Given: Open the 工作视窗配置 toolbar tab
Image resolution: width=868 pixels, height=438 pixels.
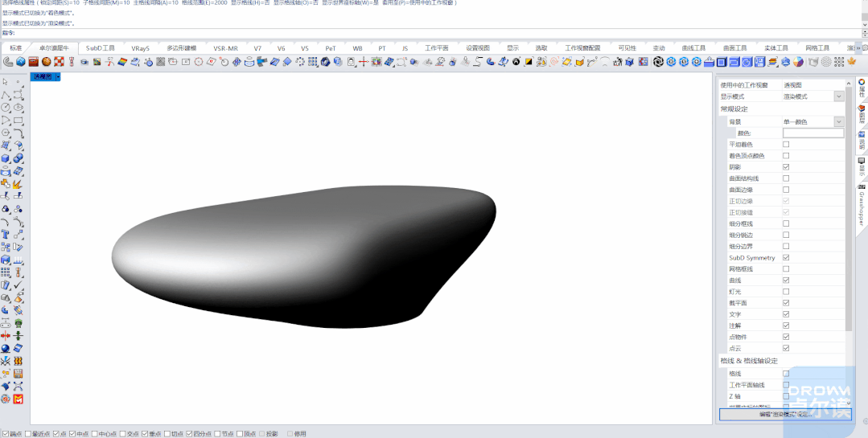Looking at the screenshot, I should pos(582,48).
